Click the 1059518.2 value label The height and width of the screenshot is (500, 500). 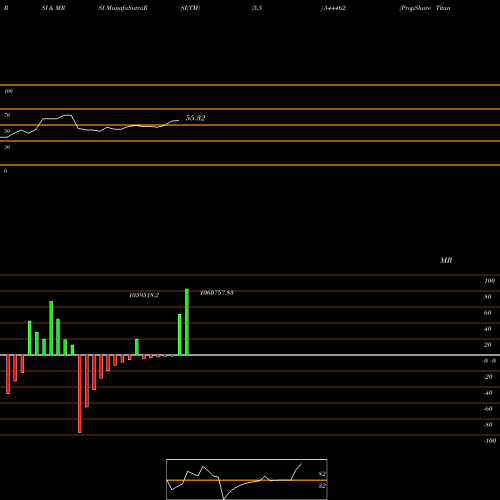[144, 295]
